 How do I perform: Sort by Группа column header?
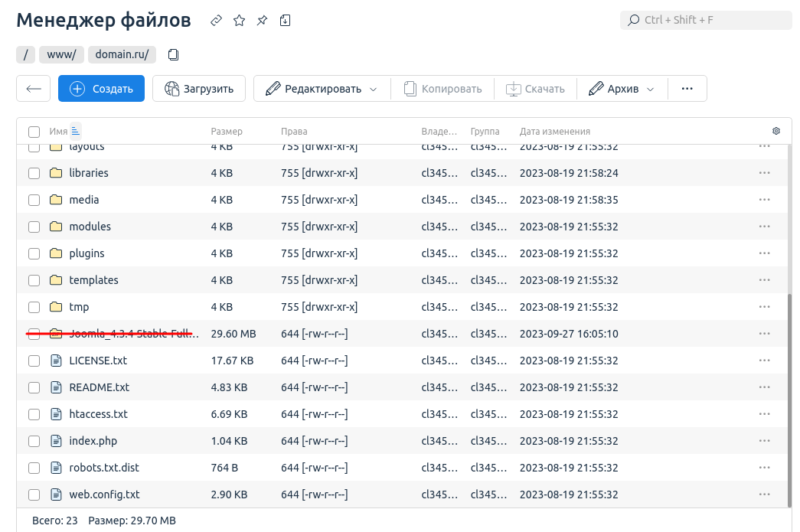point(485,132)
